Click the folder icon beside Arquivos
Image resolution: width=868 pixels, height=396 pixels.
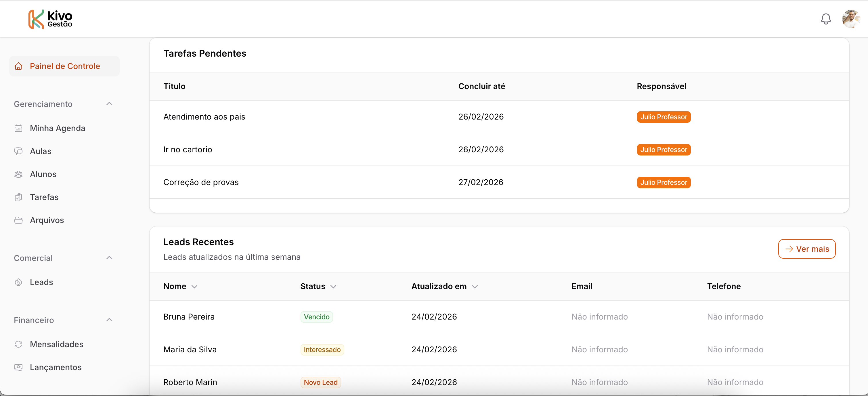point(18,220)
